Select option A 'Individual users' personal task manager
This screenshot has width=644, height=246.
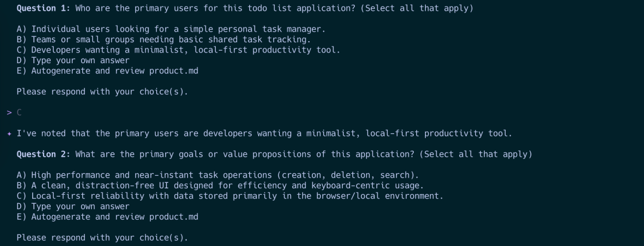[x=171, y=29]
